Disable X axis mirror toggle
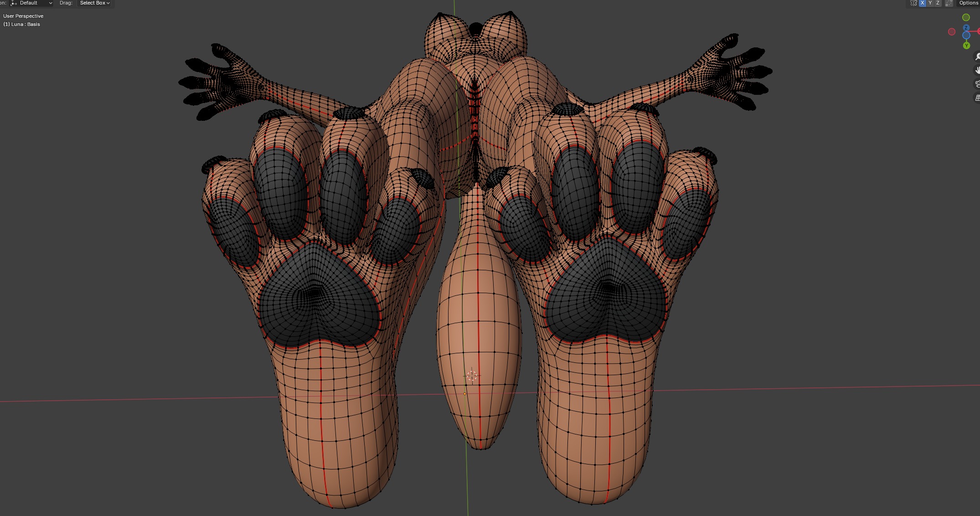 click(923, 3)
